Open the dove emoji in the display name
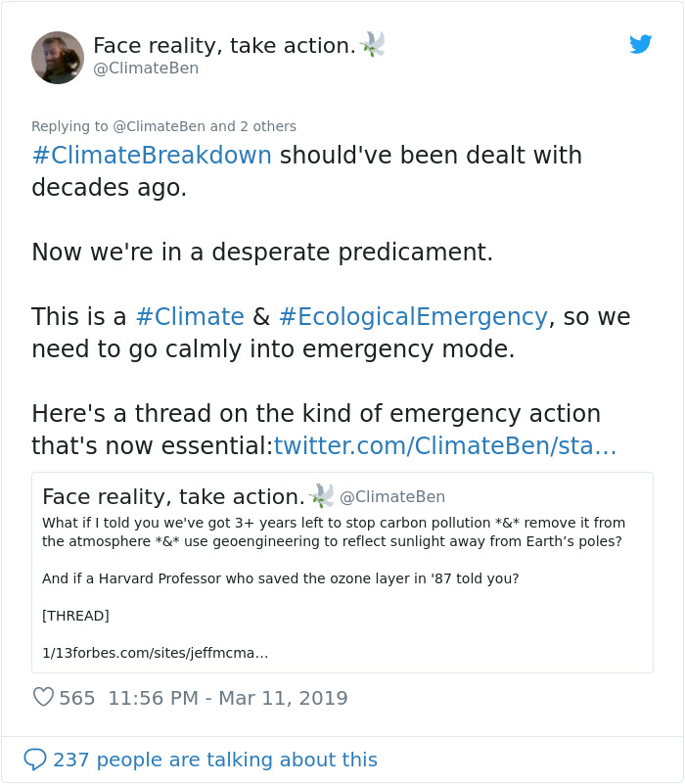Image resolution: width=685 pixels, height=784 pixels. 376,43
